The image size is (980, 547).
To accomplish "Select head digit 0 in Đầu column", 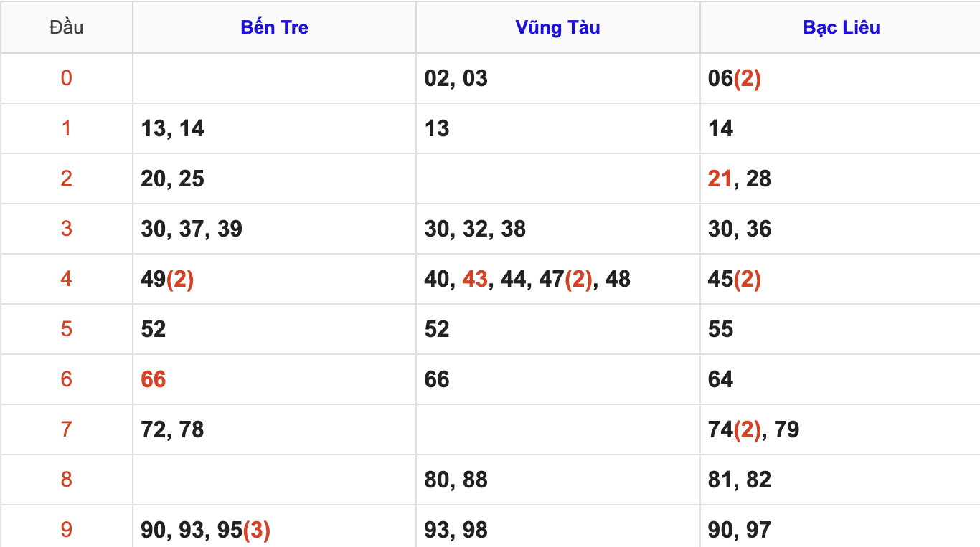I will 66,78.
